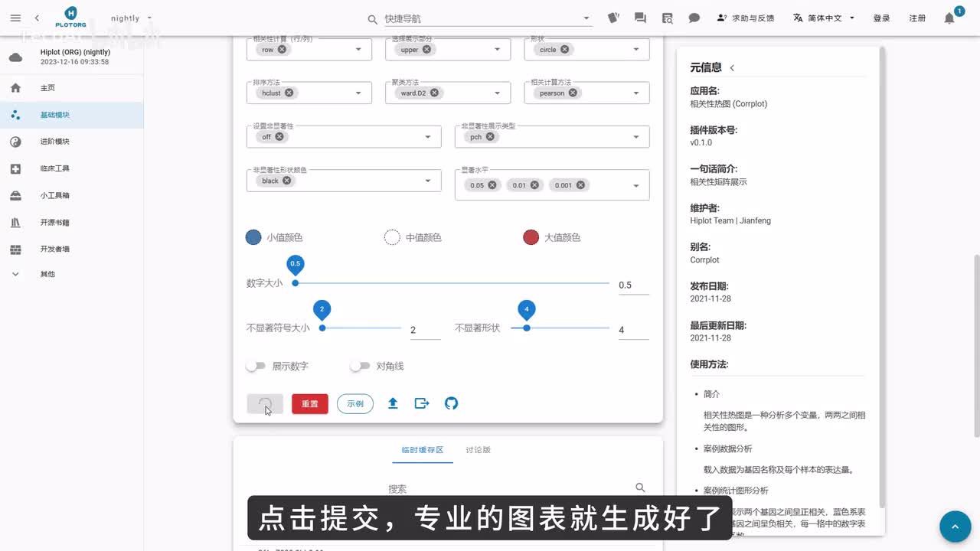This screenshot has height=551, width=980.
Task: Click the export icon next to upload
Action: pos(422,403)
